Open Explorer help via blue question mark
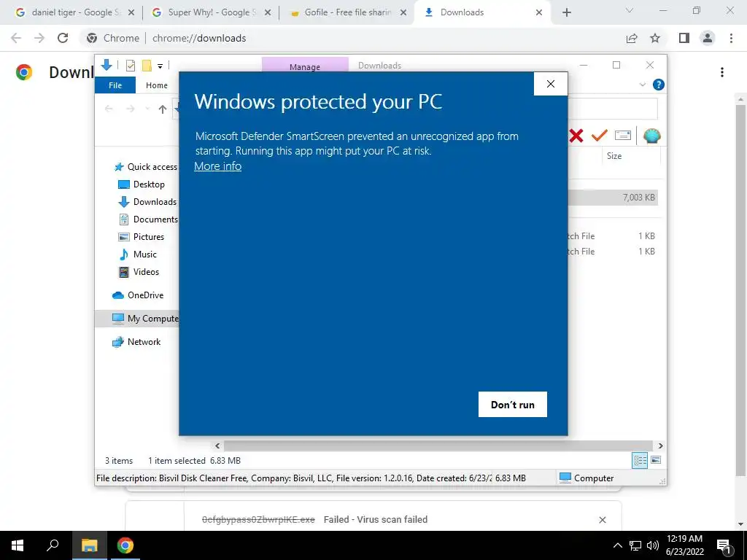 (659, 85)
